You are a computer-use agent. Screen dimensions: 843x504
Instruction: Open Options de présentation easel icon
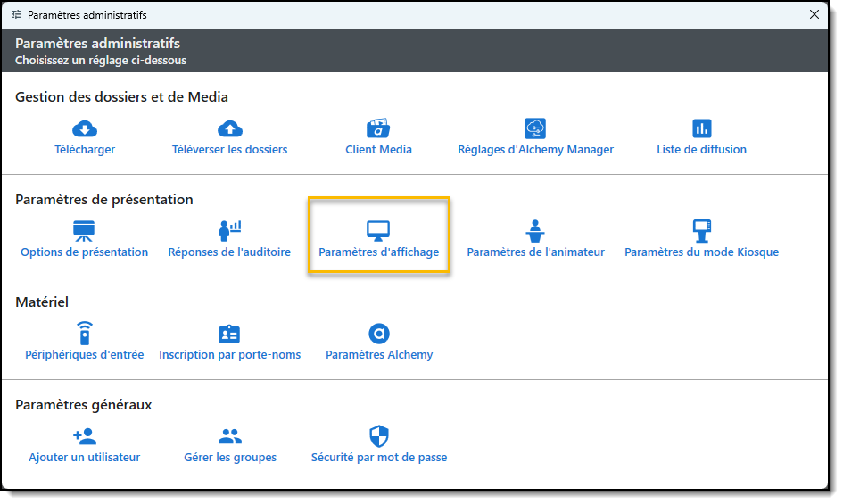click(84, 231)
